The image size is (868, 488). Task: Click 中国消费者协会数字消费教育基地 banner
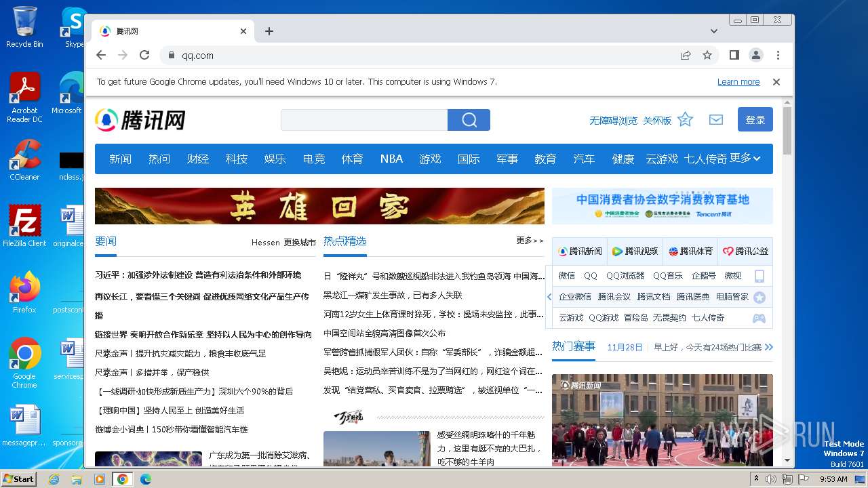click(663, 206)
